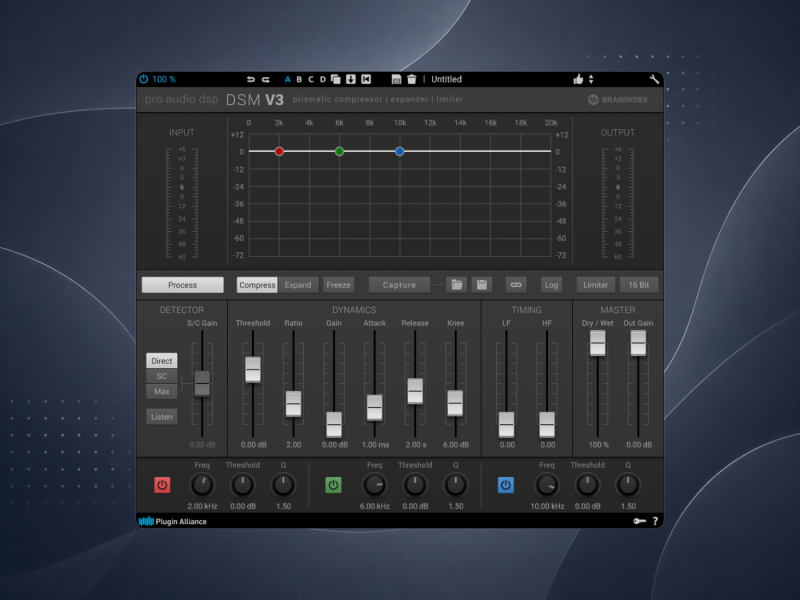Click the Plugin Alliance logo
Image resolution: width=800 pixels, height=600 pixels.
[x=173, y=521]
